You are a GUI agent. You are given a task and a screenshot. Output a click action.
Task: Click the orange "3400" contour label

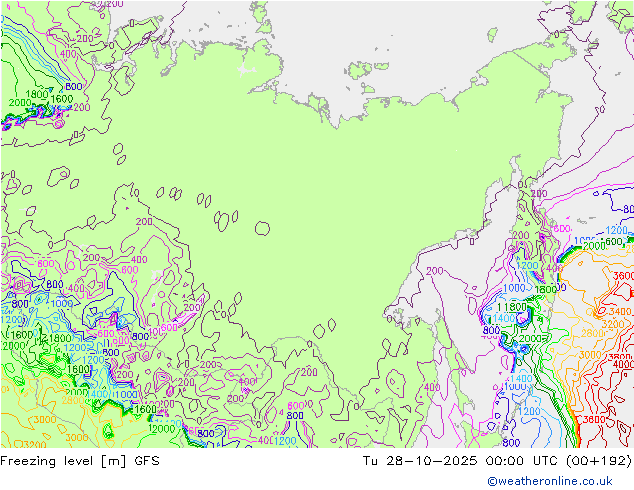(x=620, y=312)
